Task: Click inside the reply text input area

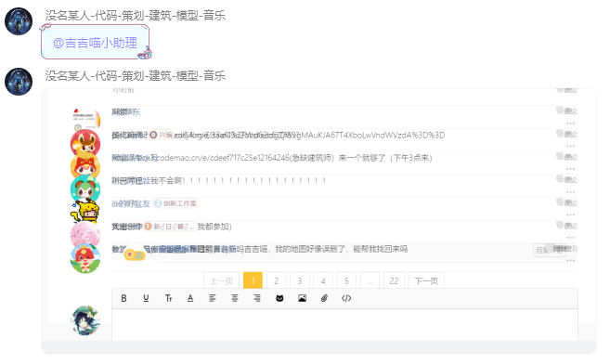Action: (x=344, y=325)
